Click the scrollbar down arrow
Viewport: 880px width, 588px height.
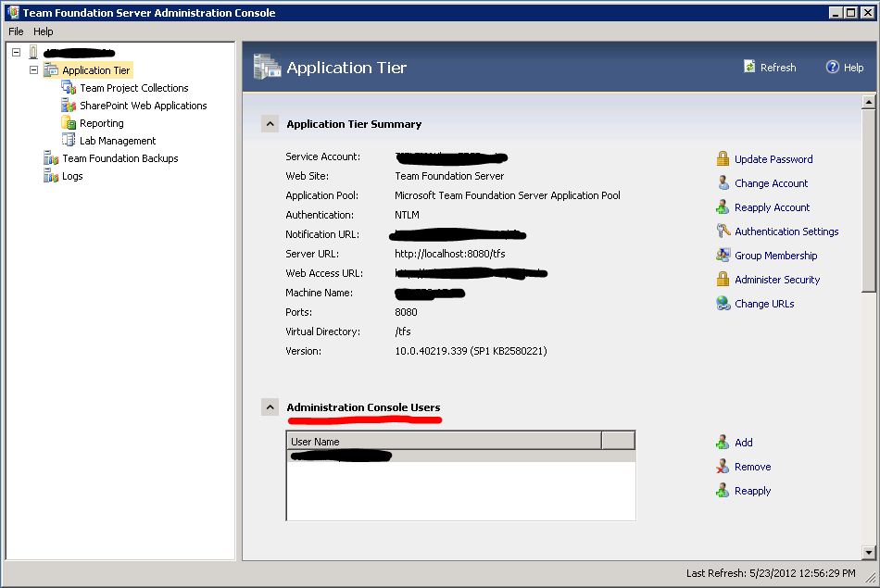(x=868, y=553)
